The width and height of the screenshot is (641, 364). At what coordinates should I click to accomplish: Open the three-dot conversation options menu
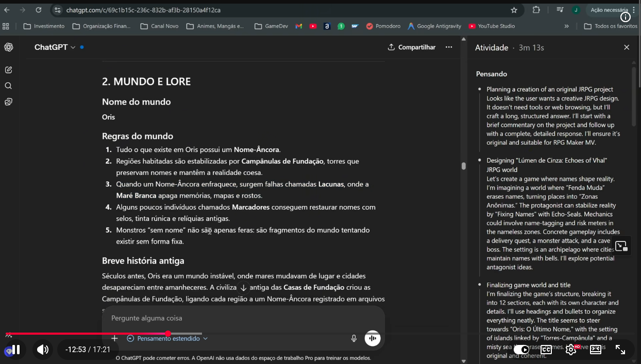coord(449,47)
